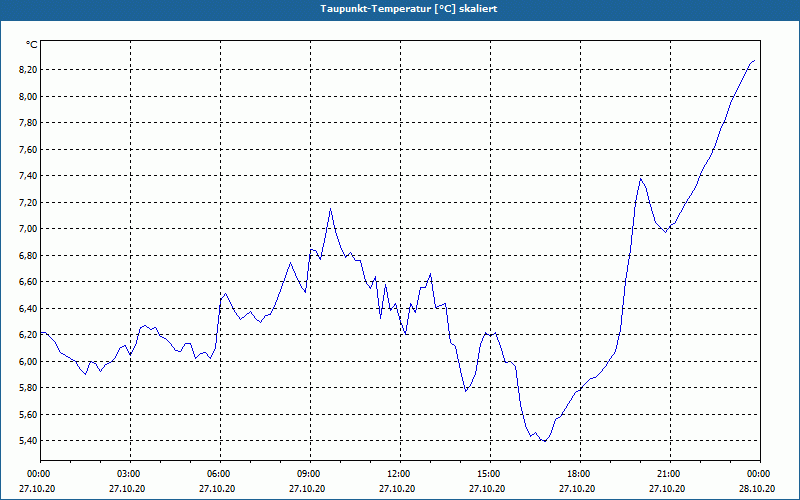
Task: Click the 27.10.20 date under 18:00
Action: coord(577,488)
